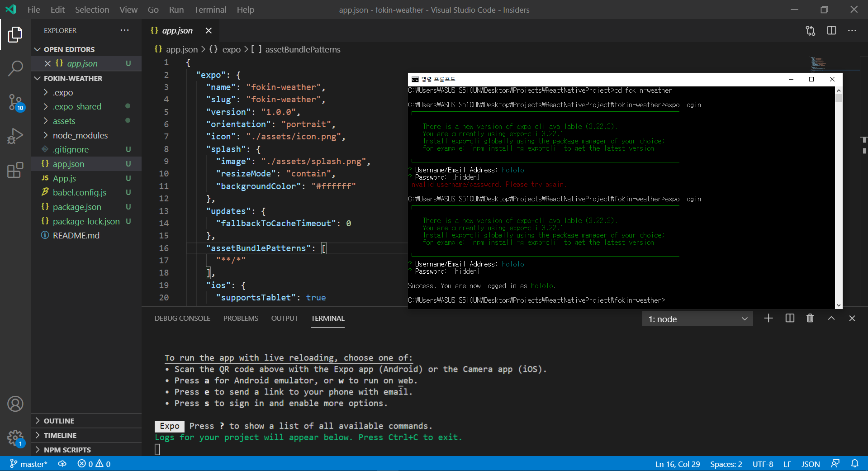Open App.js in the file tree

click(64, 178)
